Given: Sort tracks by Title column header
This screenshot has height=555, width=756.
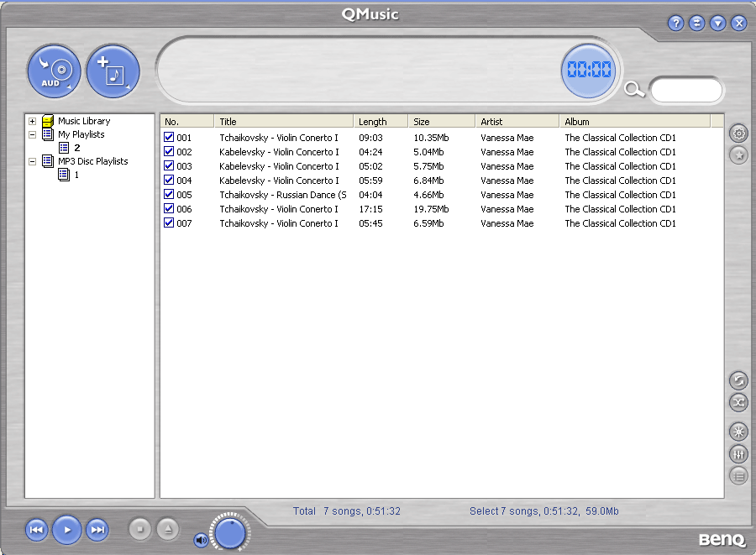Looking at the screenshot, I should tap(284, 122).
